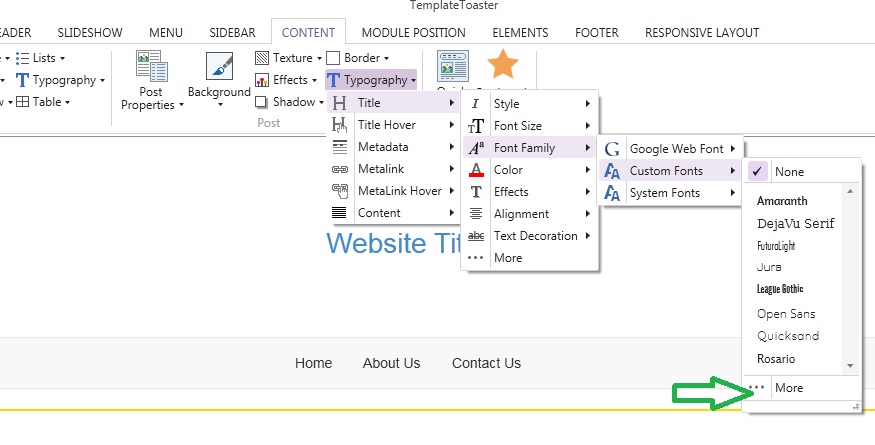This screenshot has width=875, height=445.
Task: Expand the System Fonts submenu
Action: point(664,193)
